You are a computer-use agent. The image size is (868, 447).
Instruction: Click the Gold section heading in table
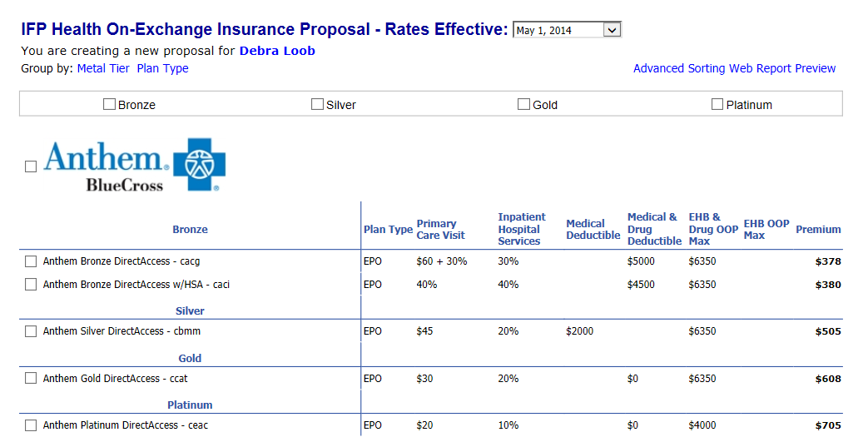point(190,359)
